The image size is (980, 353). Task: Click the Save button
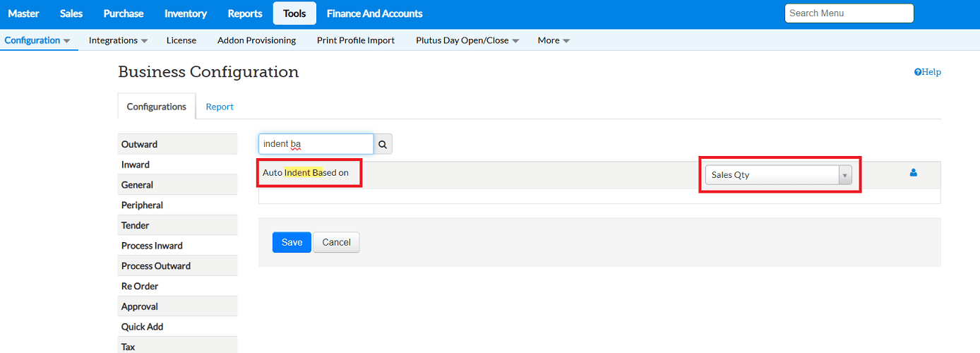tap(292, 242)
